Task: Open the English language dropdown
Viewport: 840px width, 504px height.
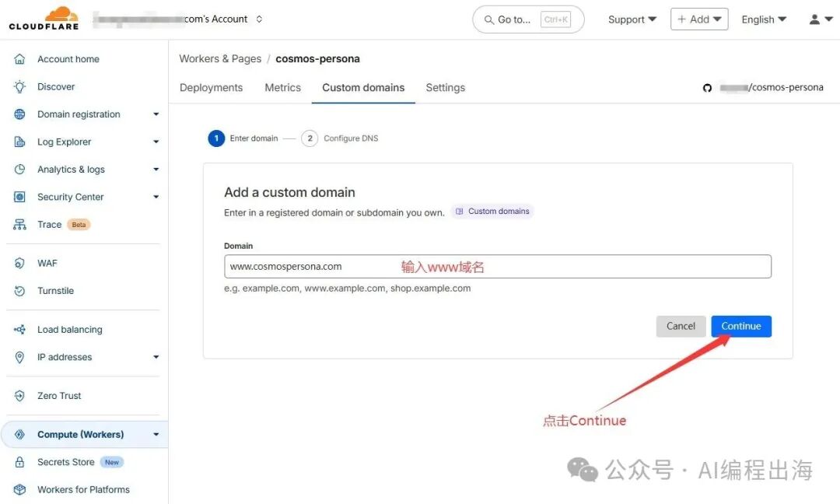Action: click(x=764, y=19)
